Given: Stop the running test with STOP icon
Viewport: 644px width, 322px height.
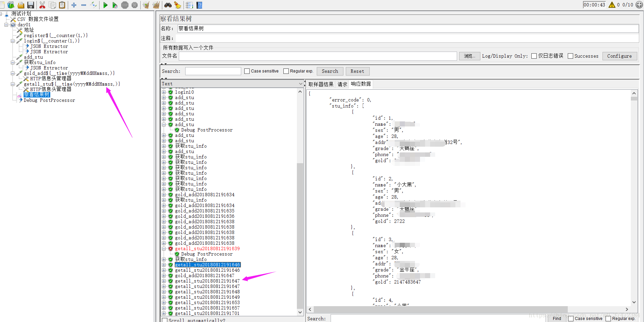Looking at the screenshot, I should (x=125, y=5).
